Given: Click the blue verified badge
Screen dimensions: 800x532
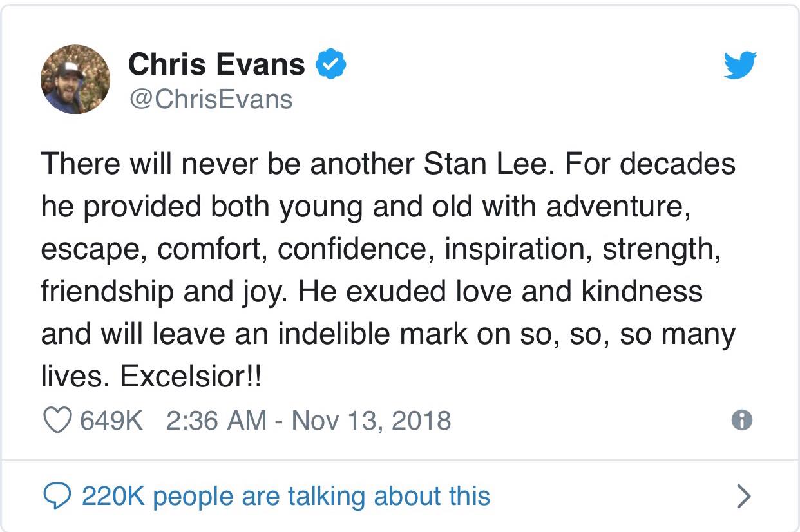Looking at the screenshot, I should [x=331, y=65].
